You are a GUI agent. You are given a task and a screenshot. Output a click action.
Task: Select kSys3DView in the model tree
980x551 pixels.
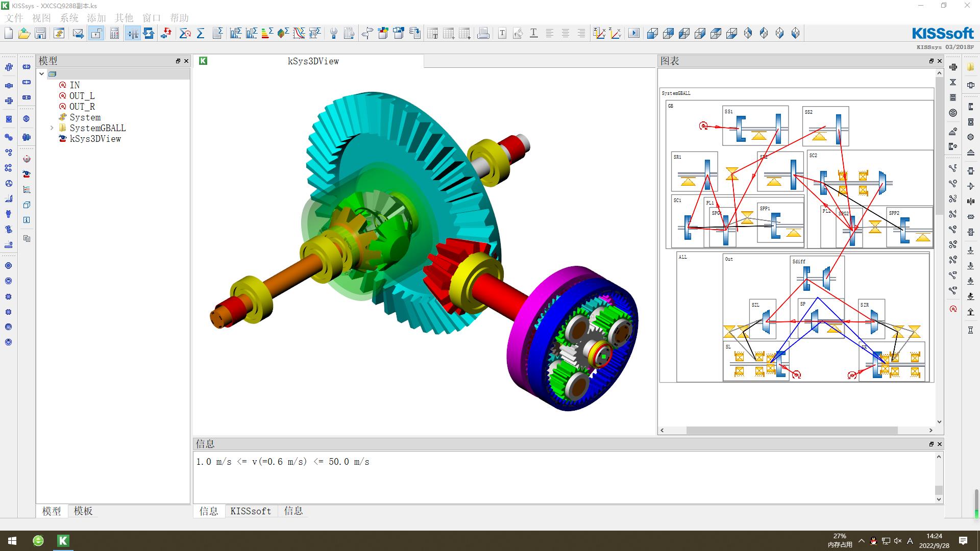point(95,139)
